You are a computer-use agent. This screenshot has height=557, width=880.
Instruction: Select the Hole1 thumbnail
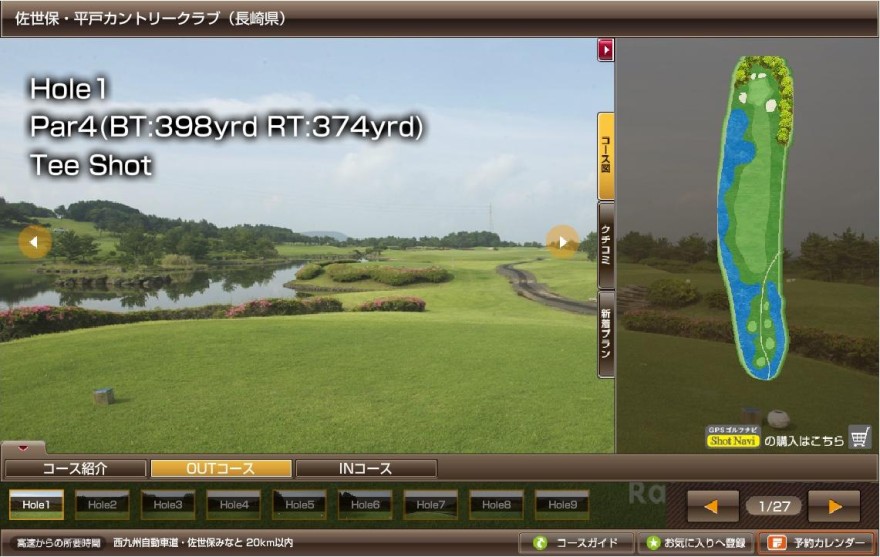(36, 505)
